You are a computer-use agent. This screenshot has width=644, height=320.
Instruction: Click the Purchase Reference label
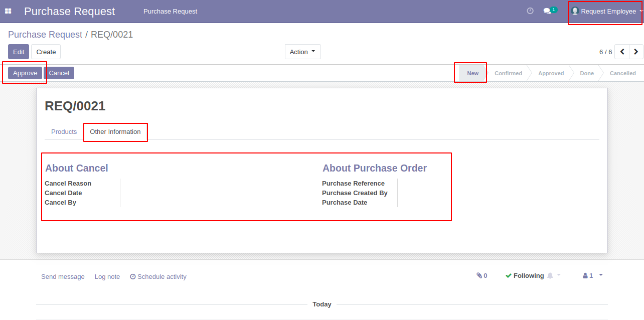[x=354, y=184]
